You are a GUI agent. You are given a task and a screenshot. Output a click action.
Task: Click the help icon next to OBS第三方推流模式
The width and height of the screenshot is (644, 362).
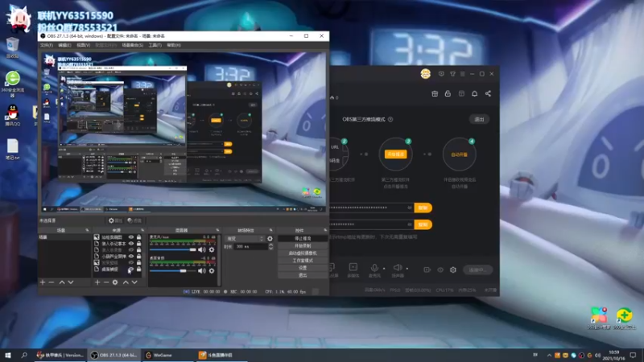(390, 119)
